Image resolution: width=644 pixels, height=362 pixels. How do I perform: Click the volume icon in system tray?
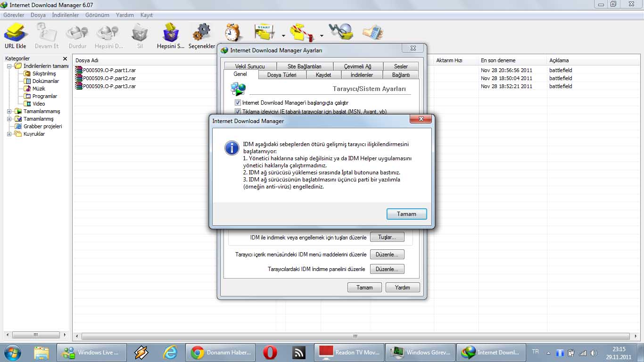coord(594,353)
